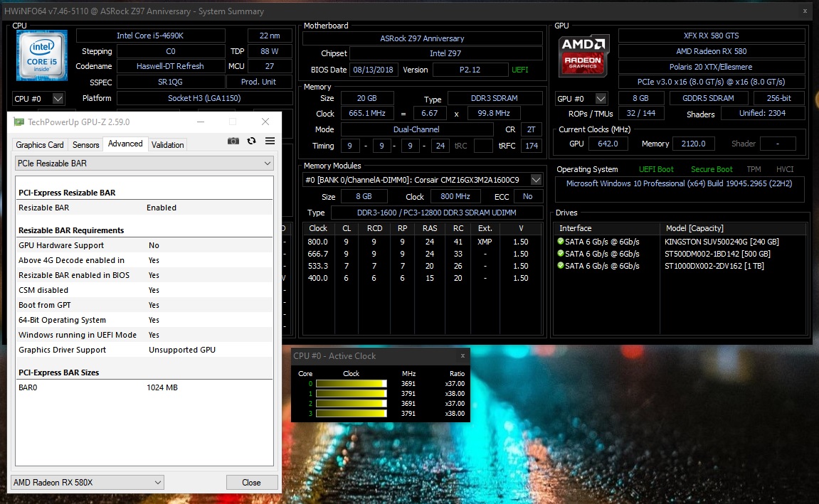Click the AMD Radeon Graphics logo
The image size is (819, 504).
[583, 55]
